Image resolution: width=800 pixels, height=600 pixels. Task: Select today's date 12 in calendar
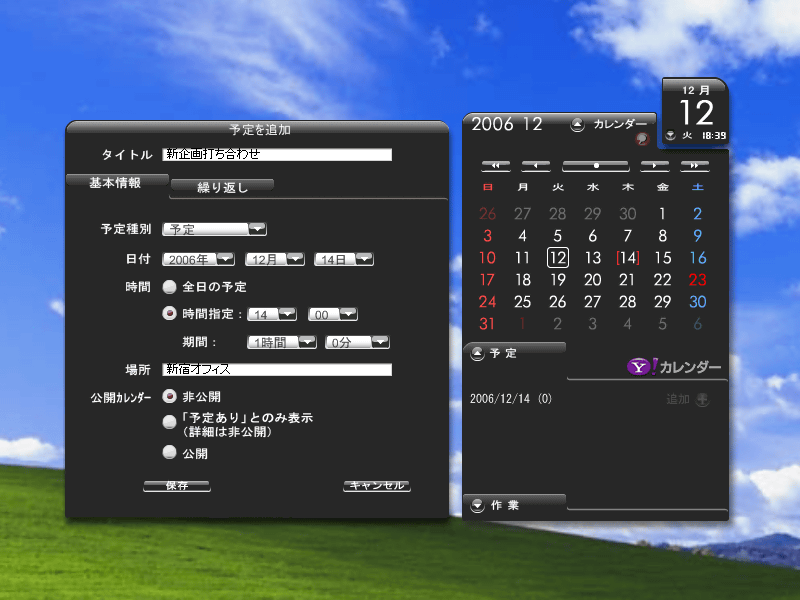click(x=558, y=258)
